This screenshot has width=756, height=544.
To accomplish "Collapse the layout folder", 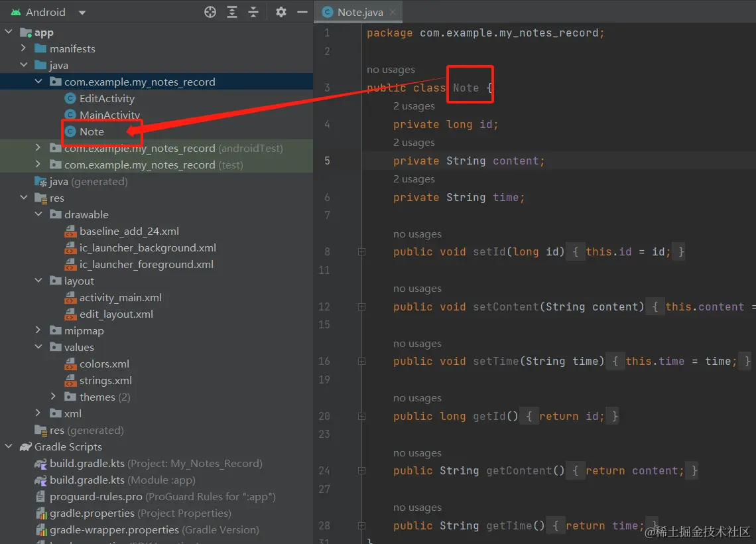I will pos(38,280).
